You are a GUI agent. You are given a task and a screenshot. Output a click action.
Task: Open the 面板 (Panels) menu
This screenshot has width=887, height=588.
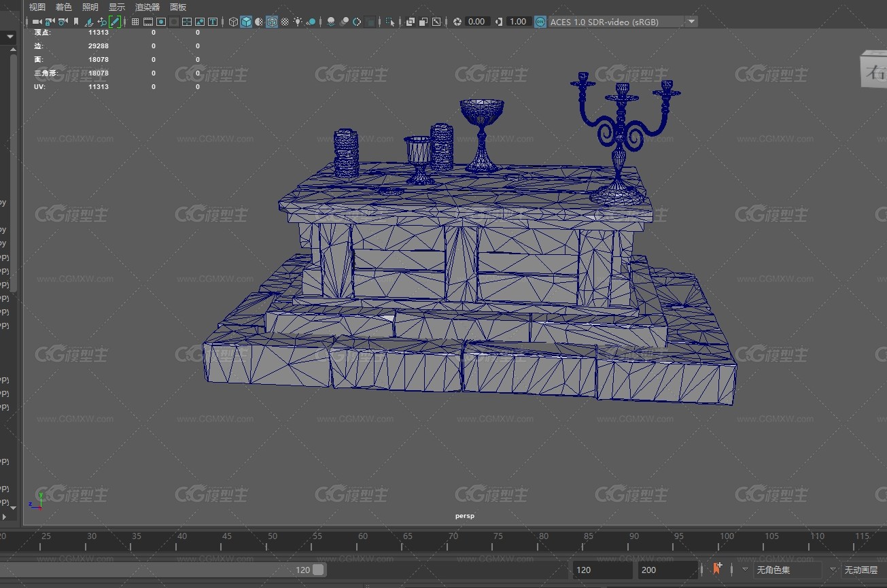coord(178,7)
